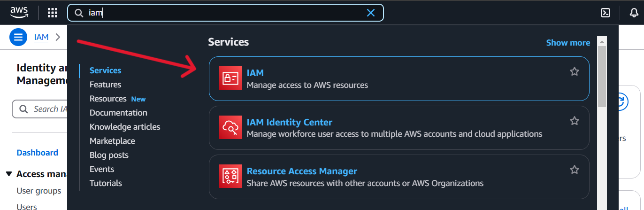Select the Services search category

[106, 70]
